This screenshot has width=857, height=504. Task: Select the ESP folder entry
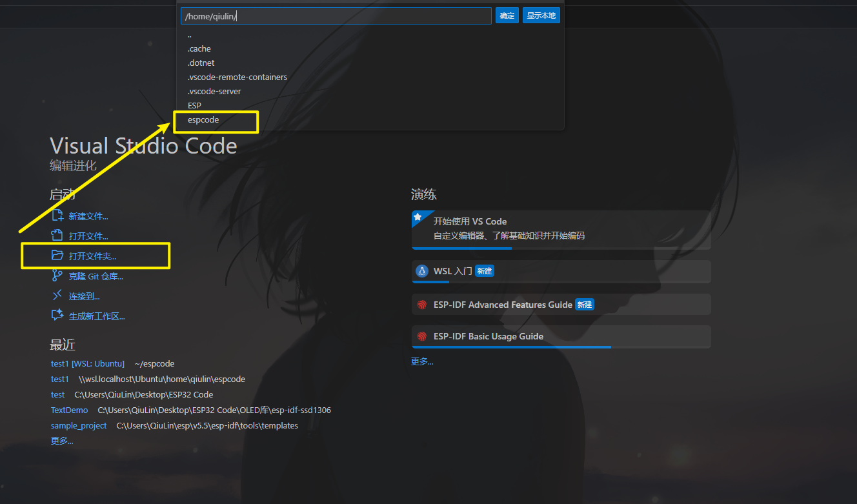370,106
